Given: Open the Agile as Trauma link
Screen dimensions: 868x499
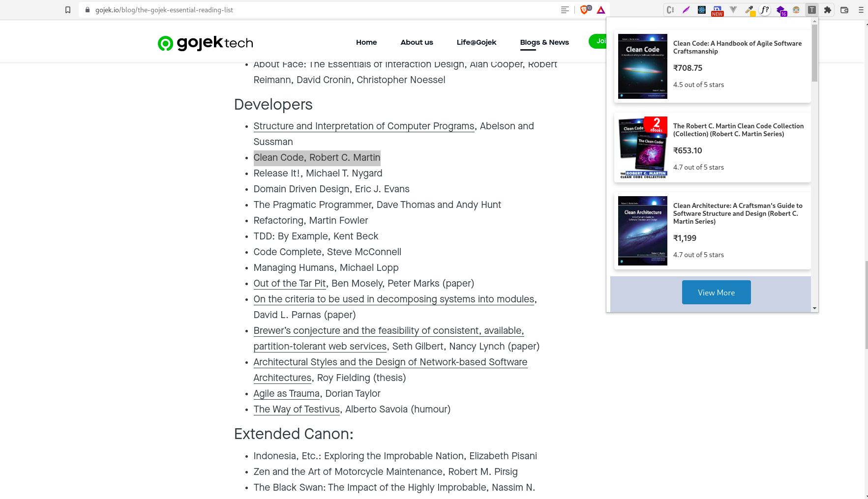Looking at the screenshot, I should (x=287, y=394).
